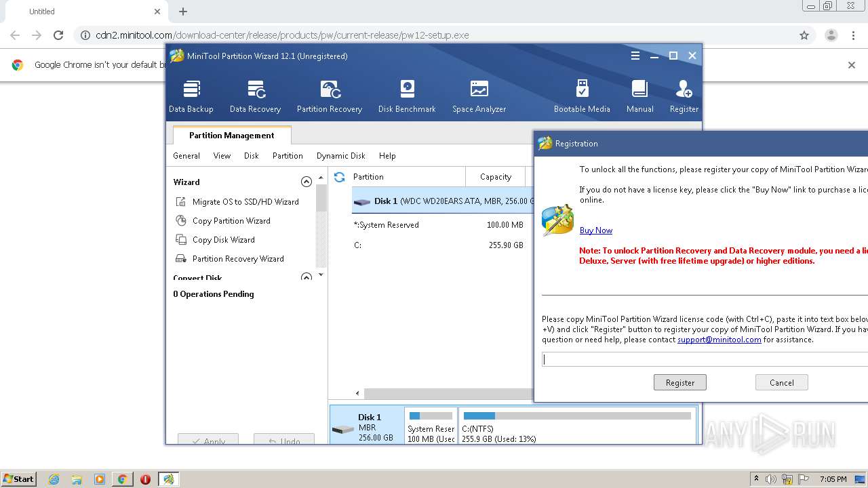Click the Register toolbar icon
The width and height of the screenshot is (868, 488).
[684, 96]
